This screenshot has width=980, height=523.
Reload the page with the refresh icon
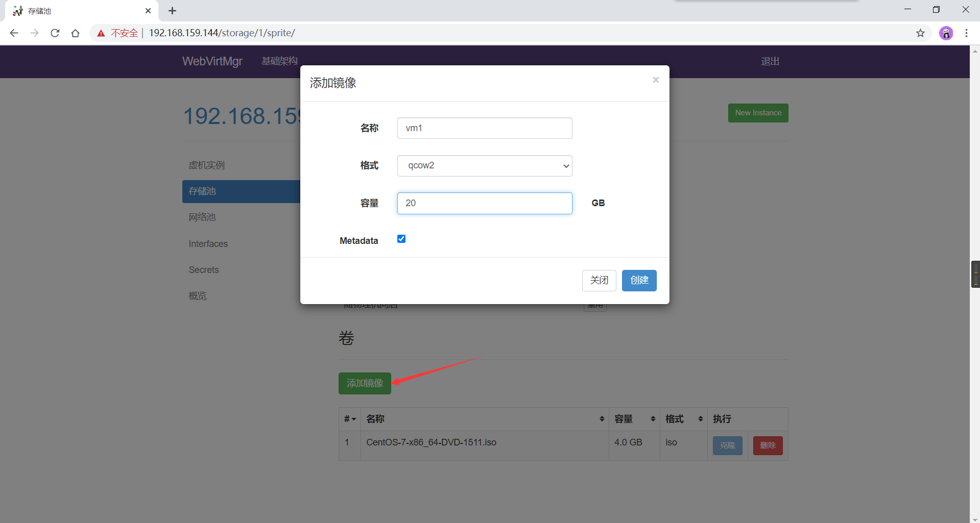click(55, 33)
